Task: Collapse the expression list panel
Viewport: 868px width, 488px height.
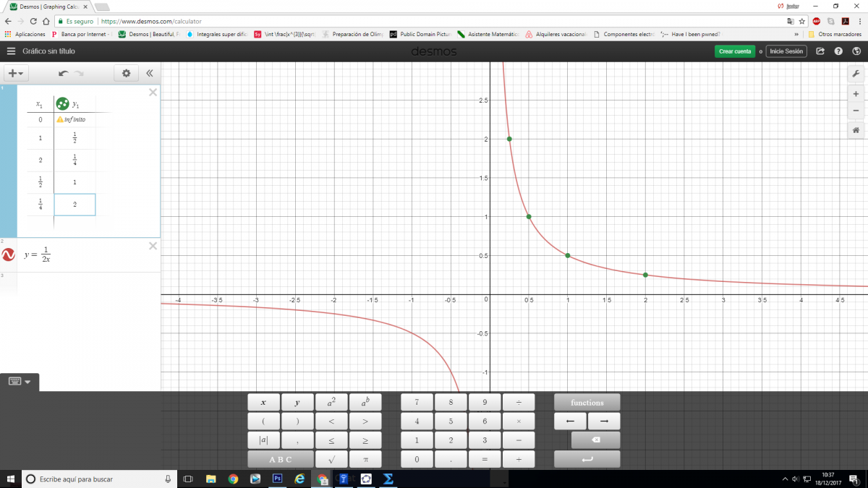Action: (x=150, y=73)
